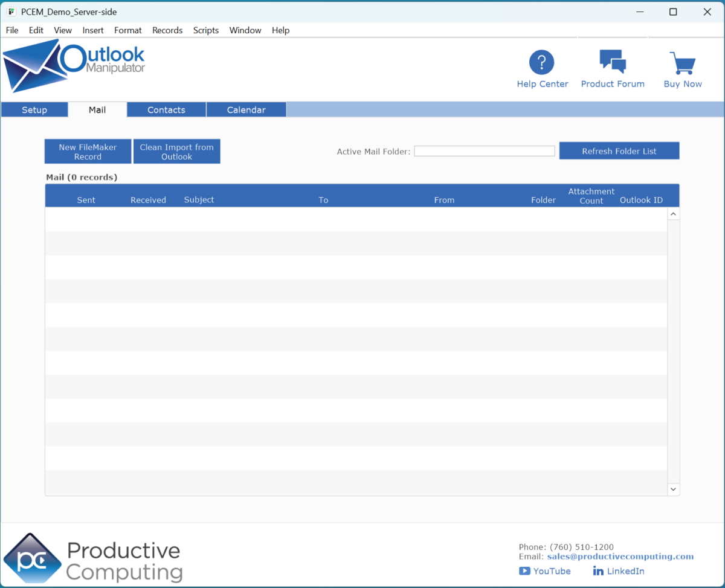The width and height of the screenshot is (725, 588).
Task: Click the Productive Computing PC logo
Action: pyautogui.click(x=33, y=558)
